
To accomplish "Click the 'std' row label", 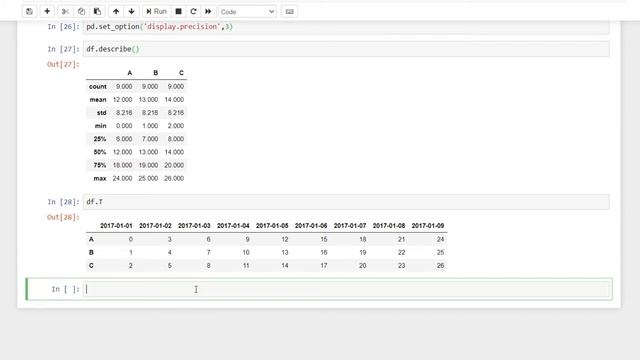I will coord(102,113).
